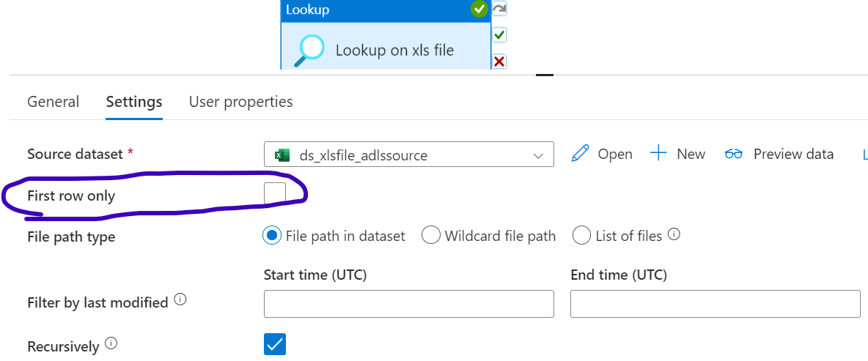Choose the List of files radio option
The image size is (868, 361).
point(582,236)
